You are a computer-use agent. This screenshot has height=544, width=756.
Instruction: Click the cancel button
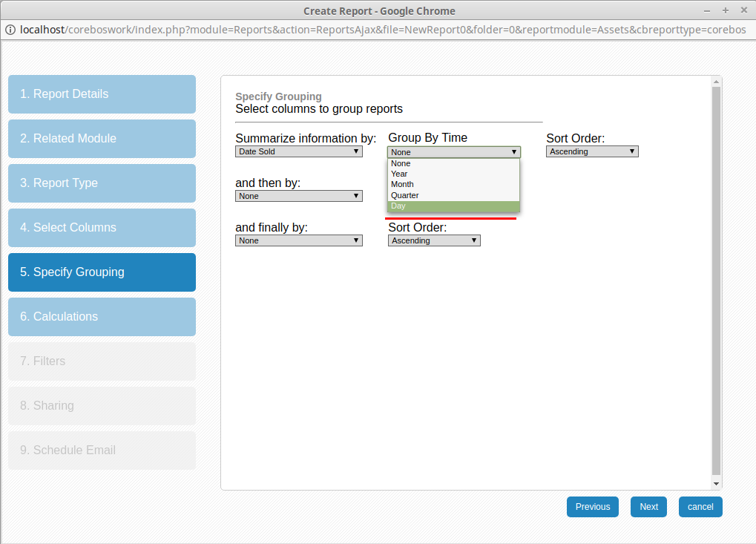[x=700, y=507]
